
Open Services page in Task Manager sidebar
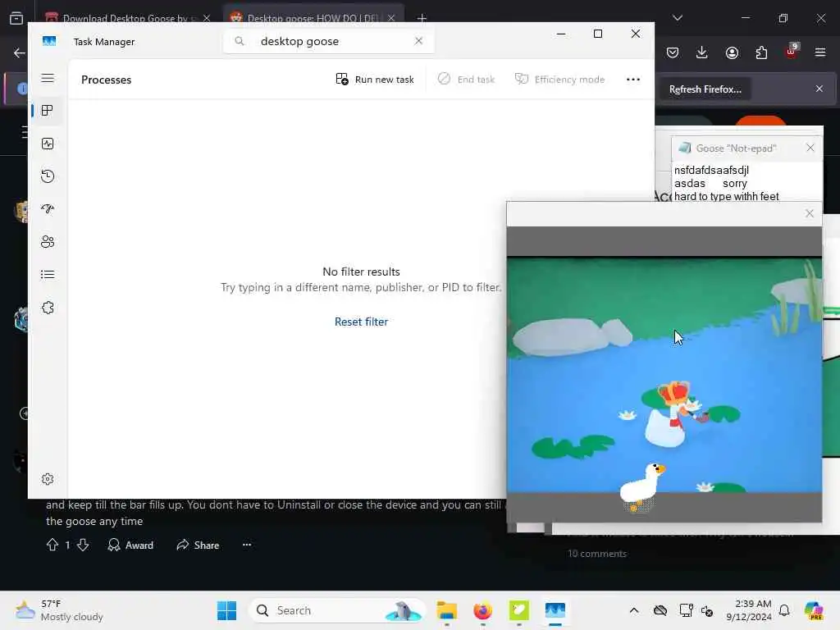coord(48,308)
